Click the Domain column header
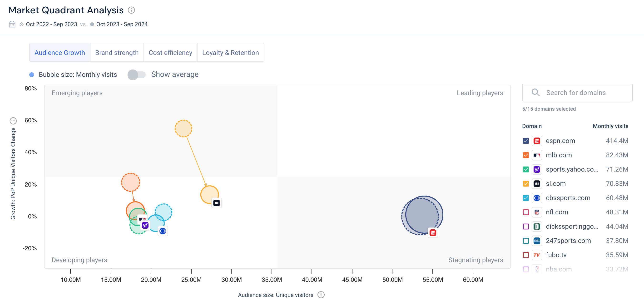The width and height of the screenshot is (644, 306). (532, 126)
